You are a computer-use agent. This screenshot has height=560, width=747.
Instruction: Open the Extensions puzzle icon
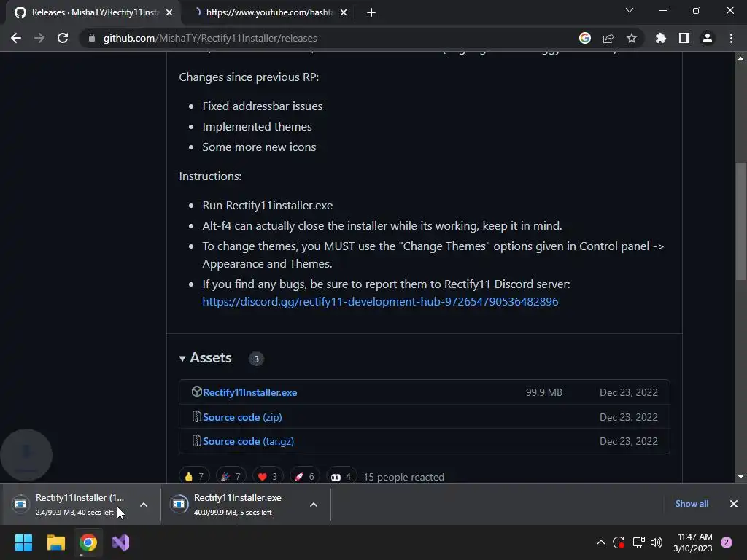click(x=661, y=38)
